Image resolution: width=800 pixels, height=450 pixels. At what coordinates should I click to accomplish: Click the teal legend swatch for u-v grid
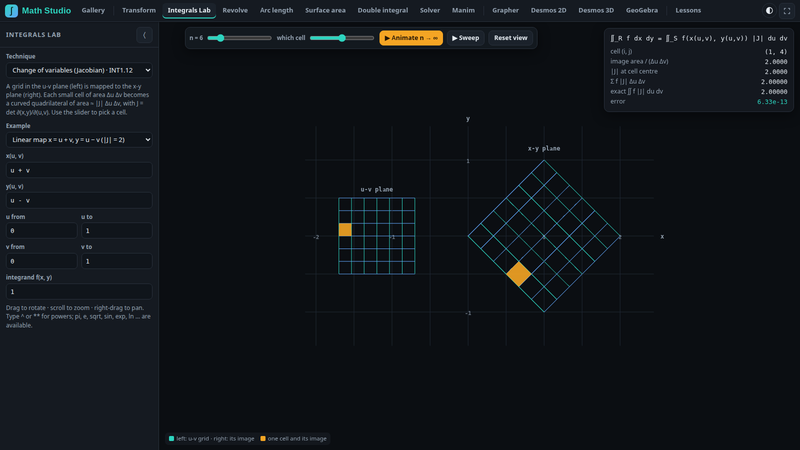pyautogui.click(x=171, y=438)
